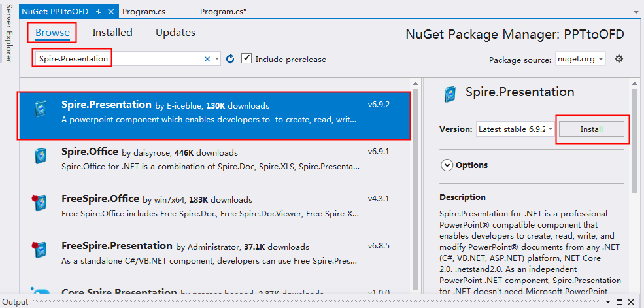644x308 pixels.
Task: Click the refresh icon next to search box
Action: click(x=230, y=59)
